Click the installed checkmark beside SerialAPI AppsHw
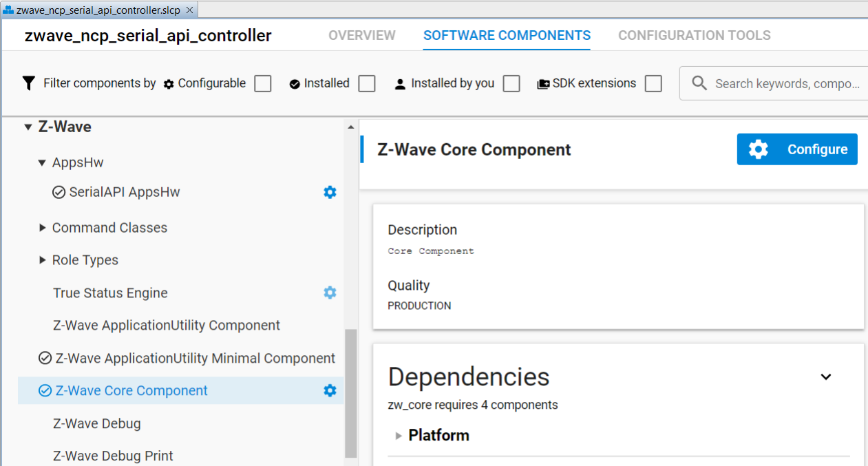The image size is (868, 466). click(59, 192)
